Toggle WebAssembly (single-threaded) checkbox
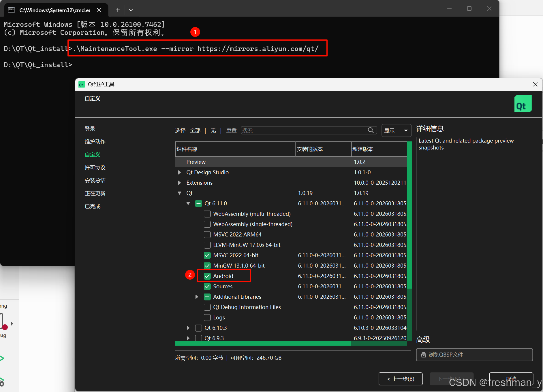Screen dimensions: 543x392 207,224
